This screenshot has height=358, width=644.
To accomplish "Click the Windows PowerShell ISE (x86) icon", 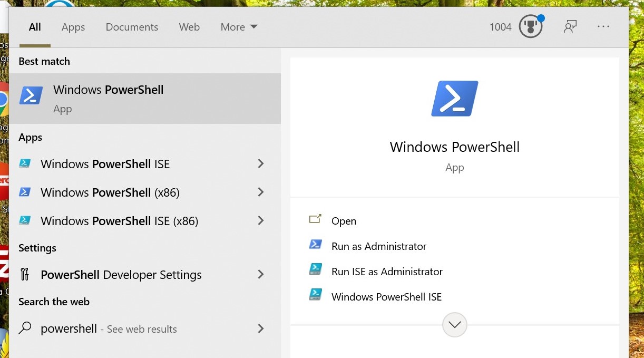I will click(25, 220).
